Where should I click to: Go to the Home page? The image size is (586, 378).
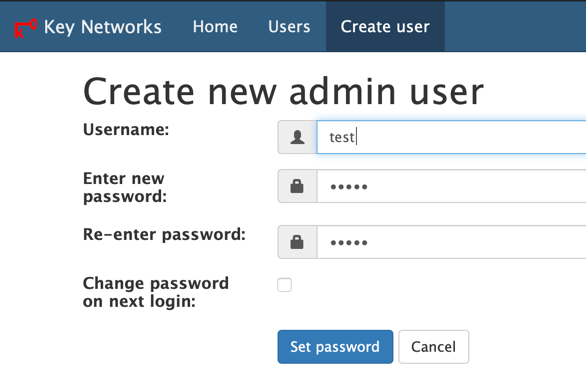coord(215,27)
